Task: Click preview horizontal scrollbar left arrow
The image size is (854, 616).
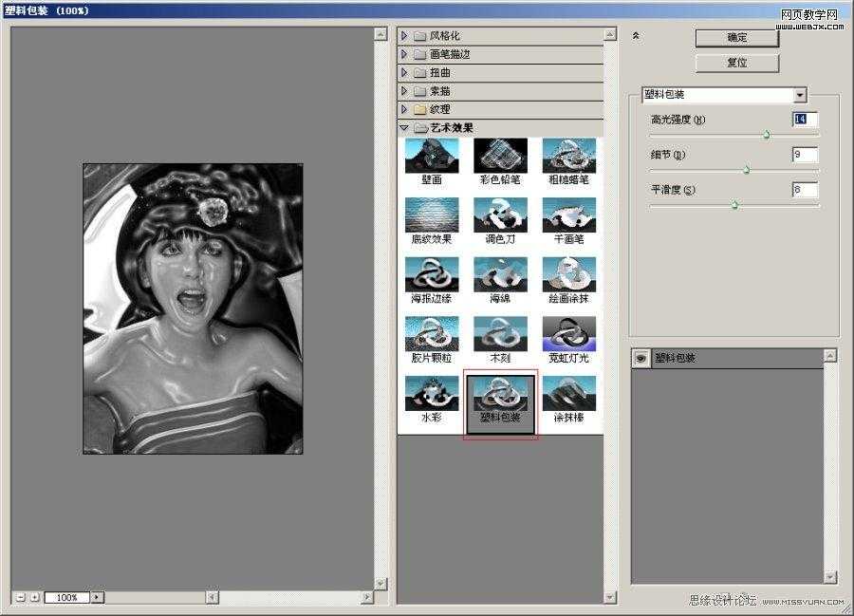Action: (212, 597)
